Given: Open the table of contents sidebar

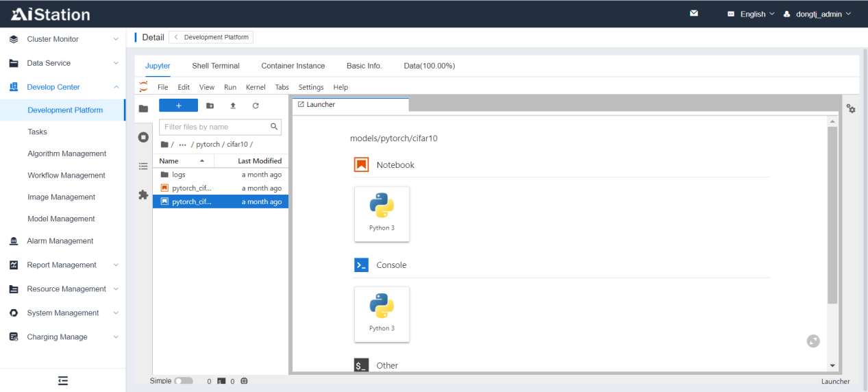Looking at the screenshot, I should tap(143, 166).
